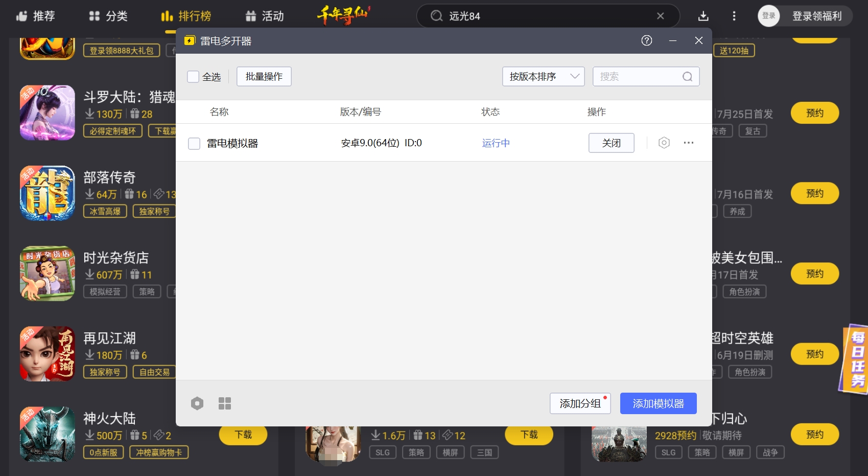Click the 模拟经营 tag
Image resolution: width=868 pixels, height=476 pixels.
(105, 291)
